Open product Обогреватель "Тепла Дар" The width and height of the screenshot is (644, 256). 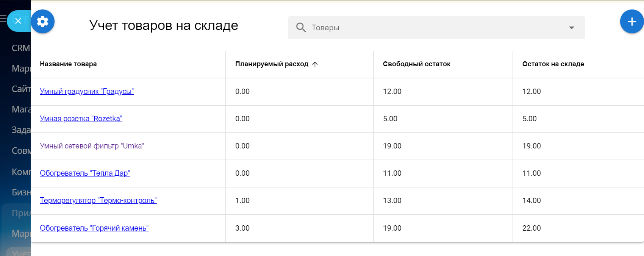click(x=85, y=173)
